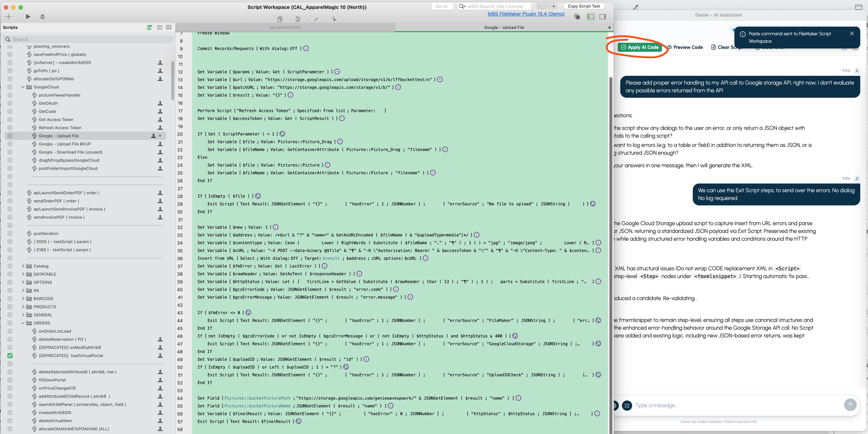
Task: Expand the PRODUCTS folder
Action: point(23,307)
